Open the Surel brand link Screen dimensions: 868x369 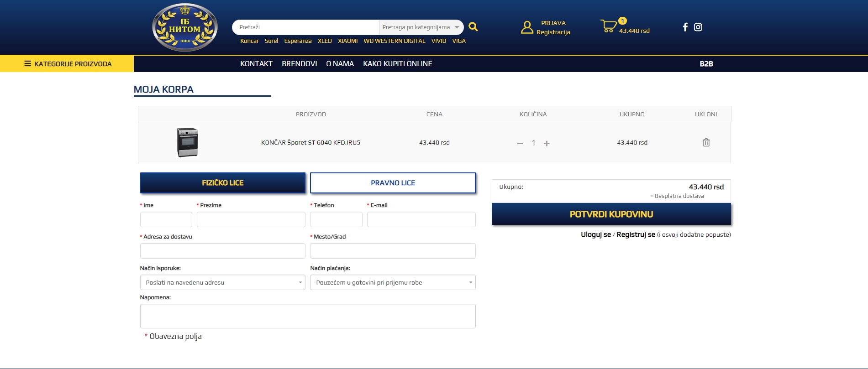tap(271, 41)
